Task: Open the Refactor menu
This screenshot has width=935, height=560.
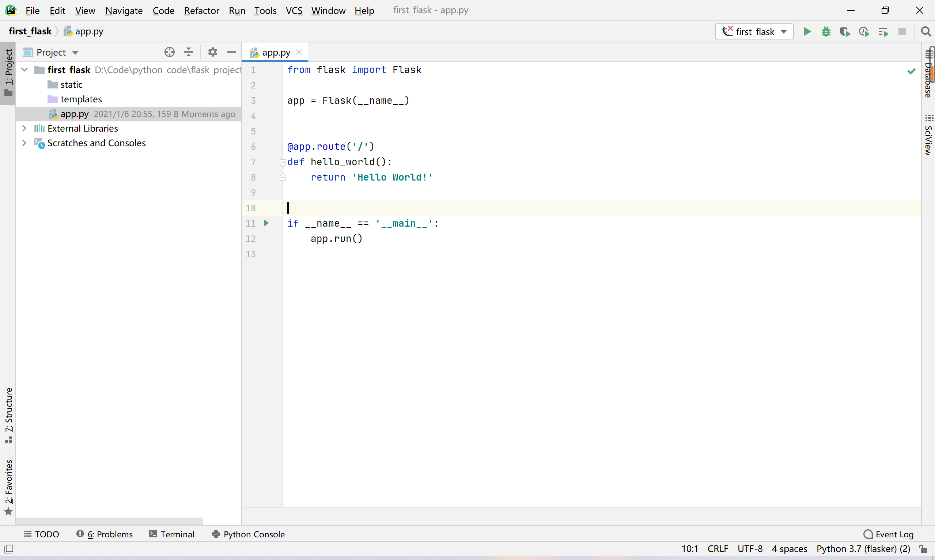Action: tap(201, 11)
